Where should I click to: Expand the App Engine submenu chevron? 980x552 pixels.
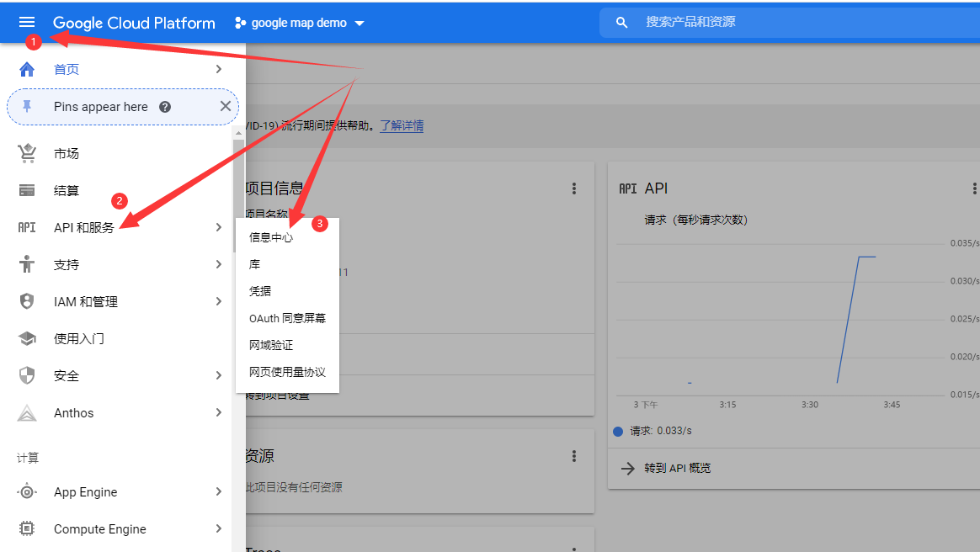pos(219,491)
